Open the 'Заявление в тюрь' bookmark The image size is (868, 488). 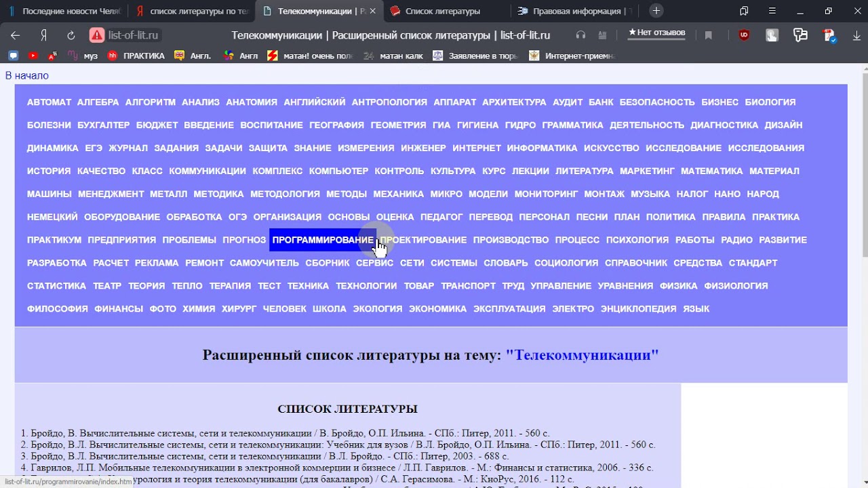pyautogui.click(x=477, y=56)
